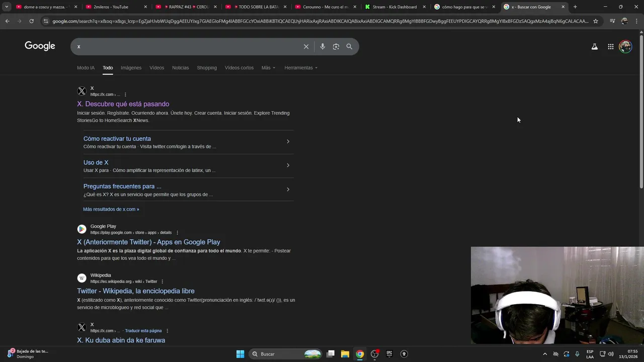Expand the Preguntas frecuentes chevron

(x=288, y=190)
